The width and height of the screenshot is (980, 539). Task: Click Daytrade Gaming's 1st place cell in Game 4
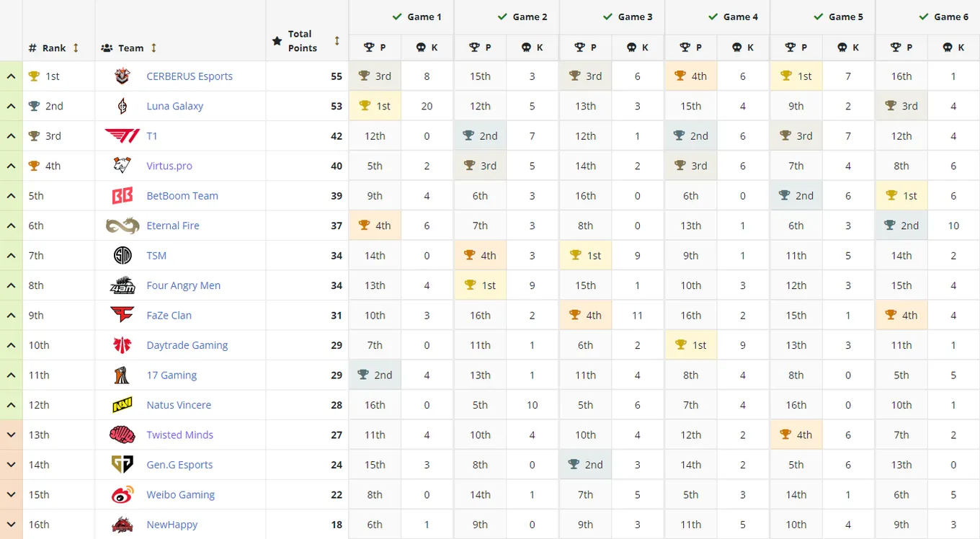pos(691,345)
